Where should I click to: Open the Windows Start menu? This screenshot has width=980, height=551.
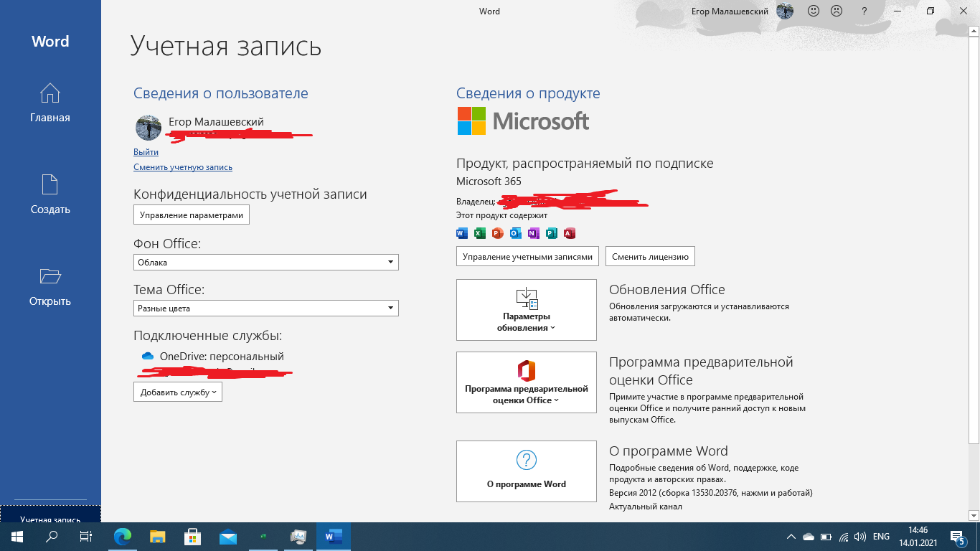pyautogui.click(x=17, y=537)
